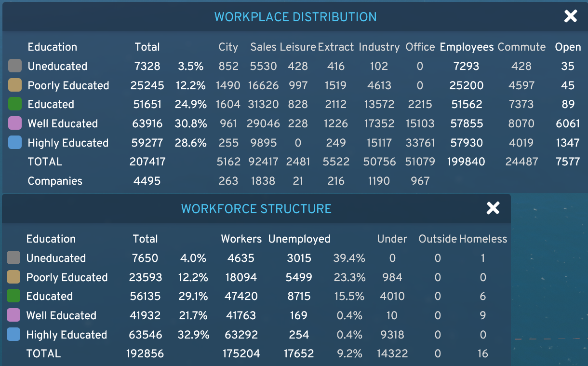Click the Unemployed column header
Image resolution: width=588 pixels, height=366 pixels.
pyautogui.click(x=299, y=239)
